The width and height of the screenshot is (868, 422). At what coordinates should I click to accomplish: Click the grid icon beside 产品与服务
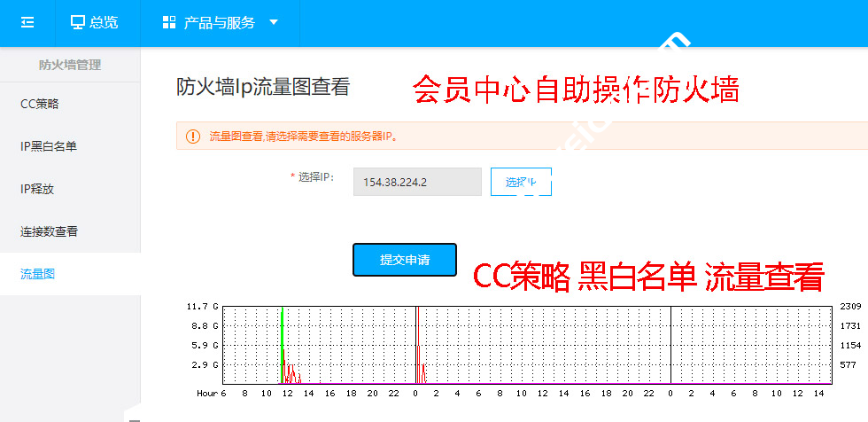tap(168, 23)
